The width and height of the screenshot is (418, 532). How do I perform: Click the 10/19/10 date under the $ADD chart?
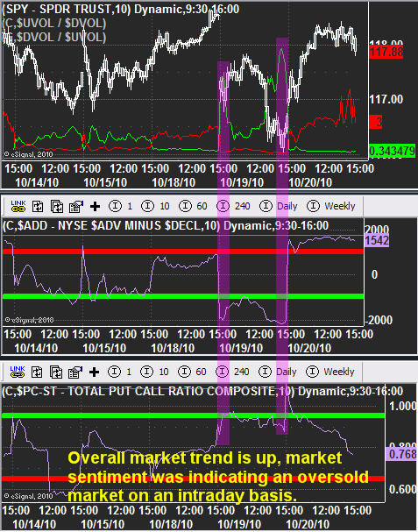point(241,348)
